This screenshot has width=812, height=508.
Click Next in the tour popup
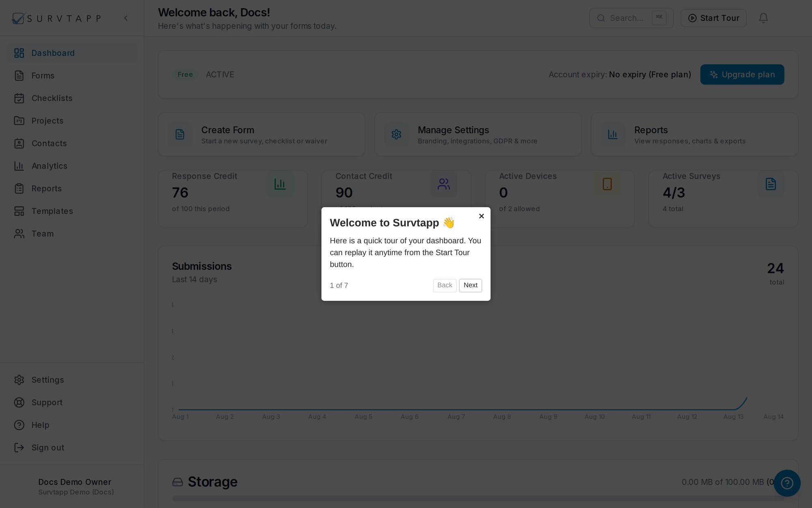point(471,285)
